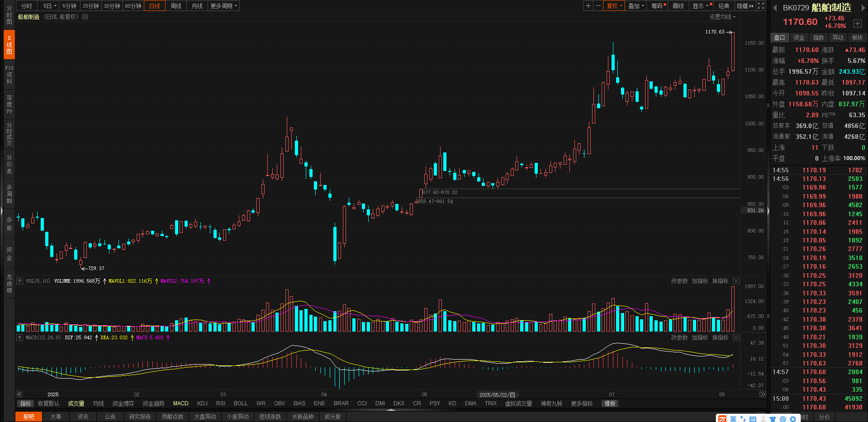868x422 pixels.
Task: Switch to 周线 weekly chart tab
Action: click(x=176, y=6)
